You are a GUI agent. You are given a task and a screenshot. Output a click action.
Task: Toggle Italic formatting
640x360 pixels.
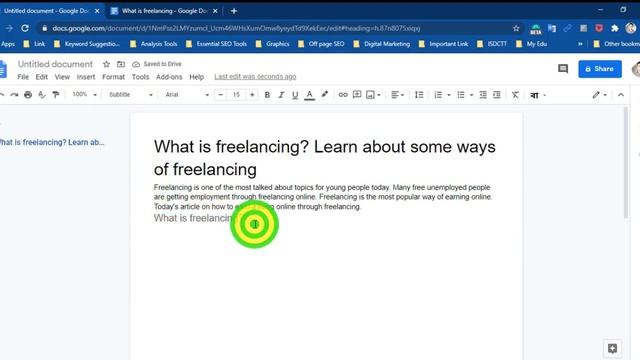[281, 95]
